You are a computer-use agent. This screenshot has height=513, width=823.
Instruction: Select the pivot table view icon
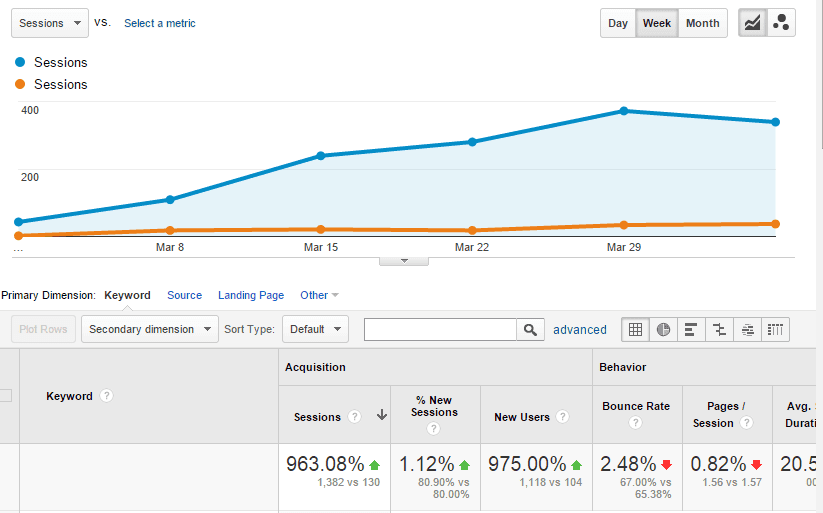pos(775,329)
